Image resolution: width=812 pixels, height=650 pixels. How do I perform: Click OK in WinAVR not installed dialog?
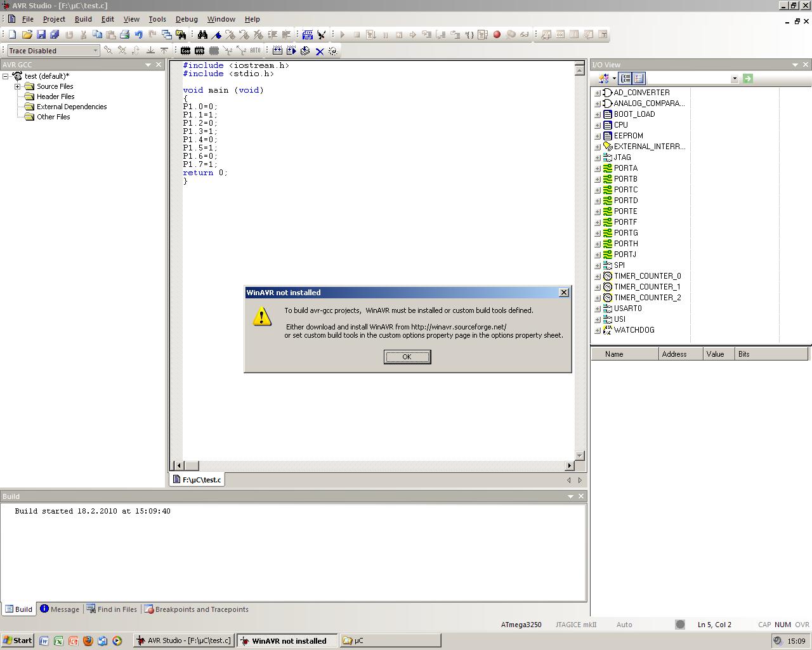click(x=407, y=357)
